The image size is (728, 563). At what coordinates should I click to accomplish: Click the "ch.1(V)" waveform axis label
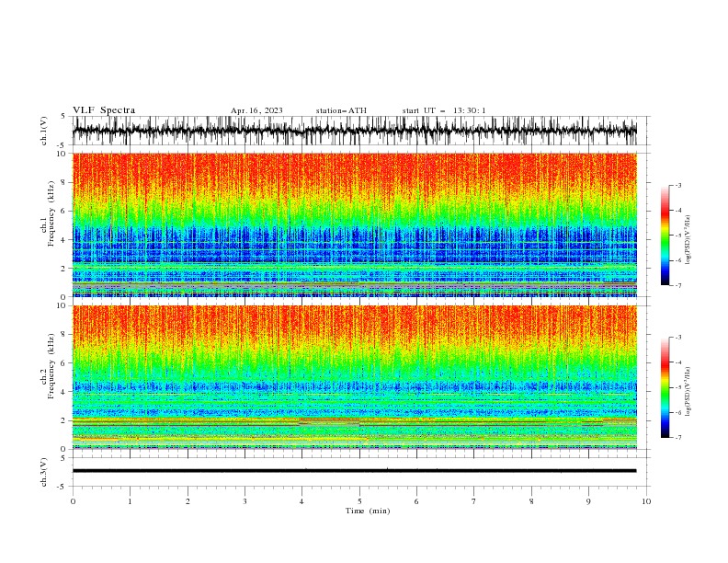pos(44,131)
